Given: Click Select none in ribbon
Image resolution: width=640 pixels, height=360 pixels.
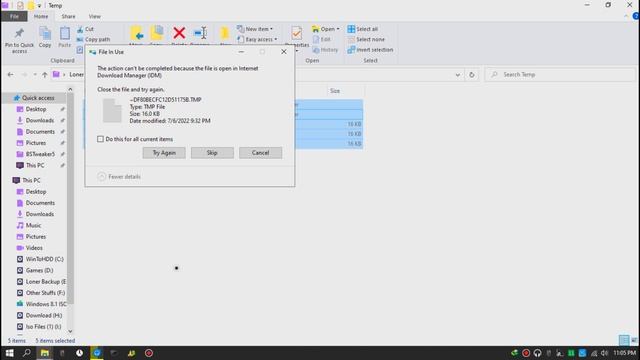Looking at the screenshot, I should click(x=366, y=40).
